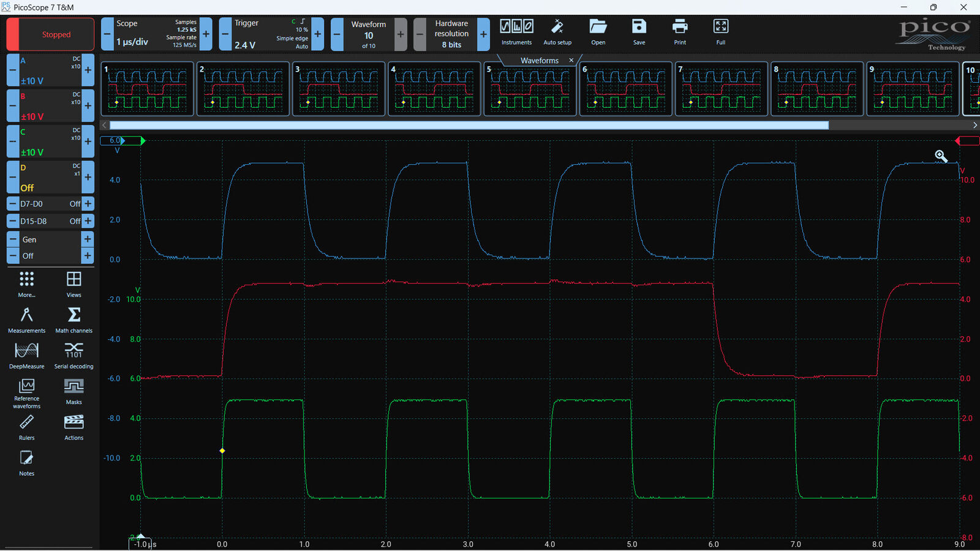980x551 pixels.
Task: Increase hardware resolution with plus
Action: coord(483,34)
